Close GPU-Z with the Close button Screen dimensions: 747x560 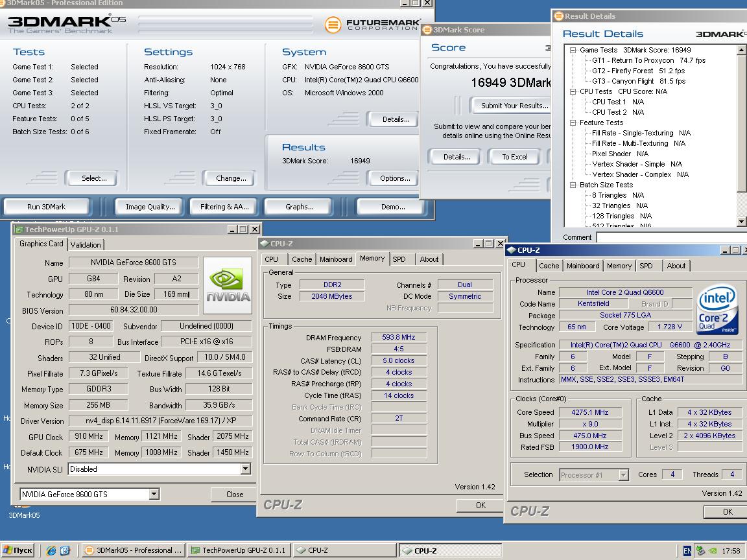tap(234, 495)
